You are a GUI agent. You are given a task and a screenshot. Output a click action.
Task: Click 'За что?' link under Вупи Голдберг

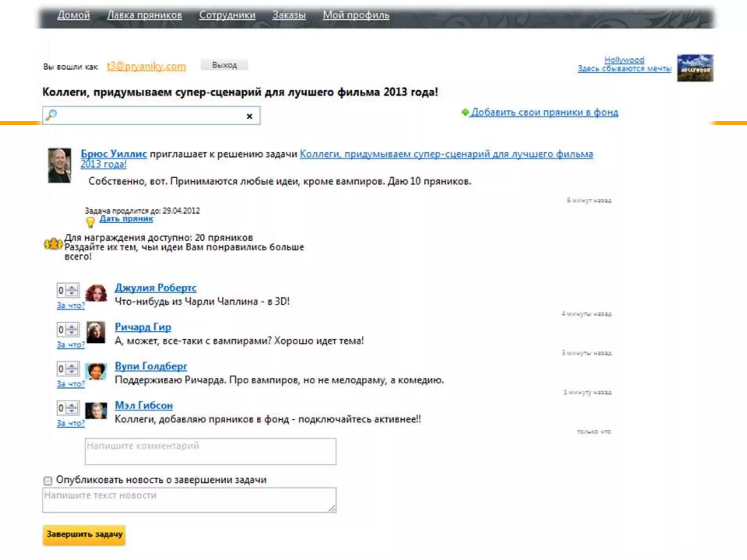(70, 384)
